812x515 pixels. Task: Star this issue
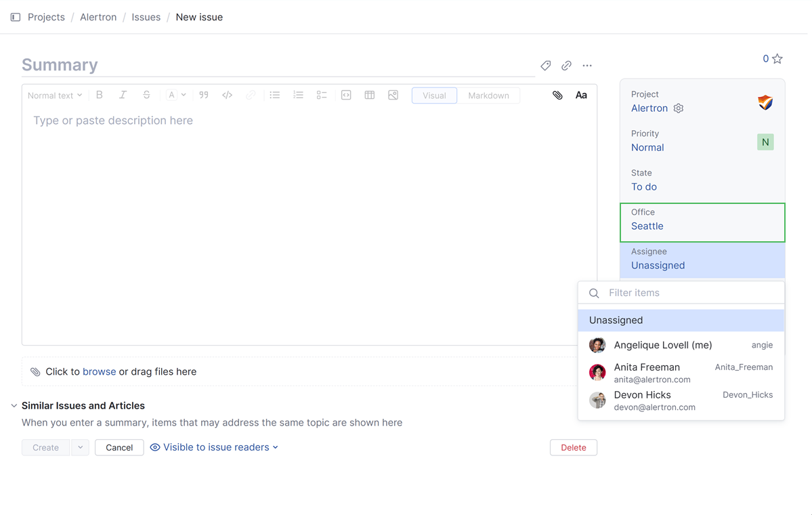(777, 58)
